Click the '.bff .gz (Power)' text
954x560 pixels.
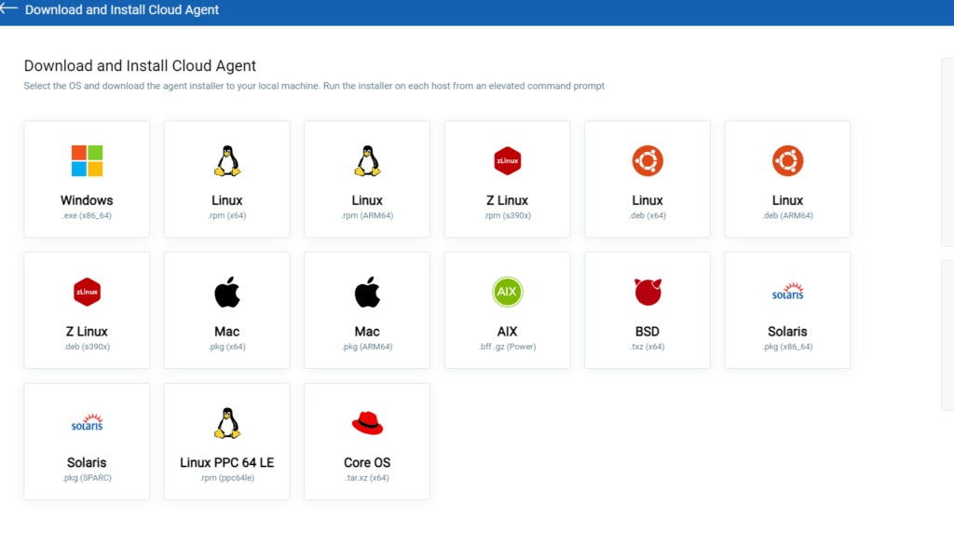[508, 347]
